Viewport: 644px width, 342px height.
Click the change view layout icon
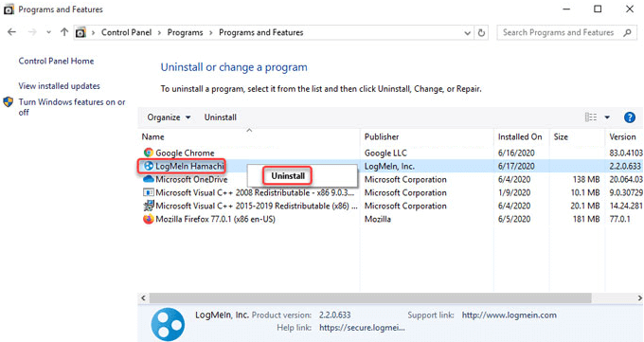coord(591,117)
